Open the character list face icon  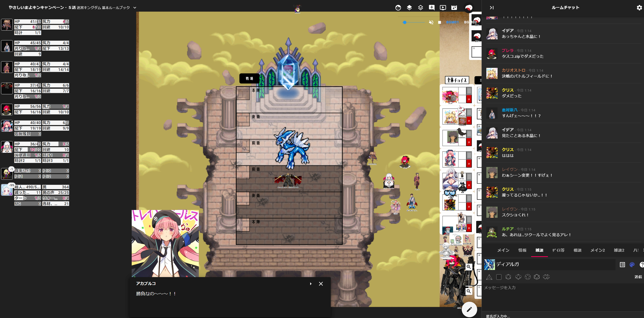398,8
